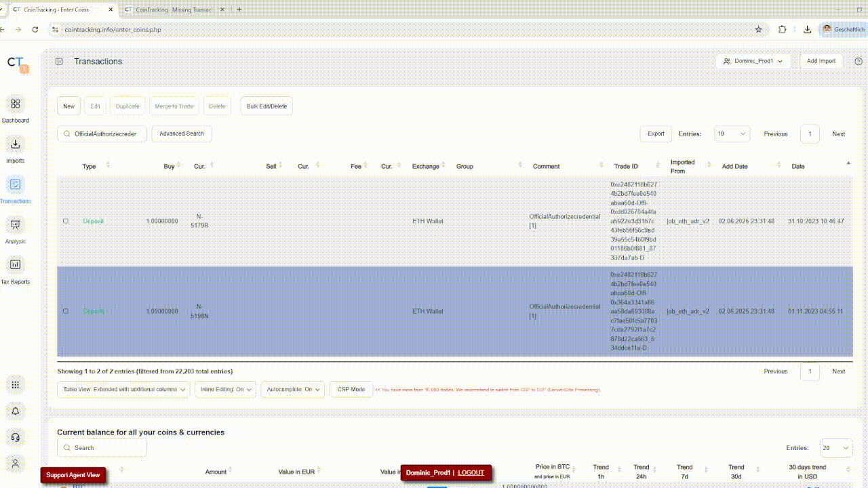The image size is (868, 488).
Task: Click the Add Import button
Action: 821,61
